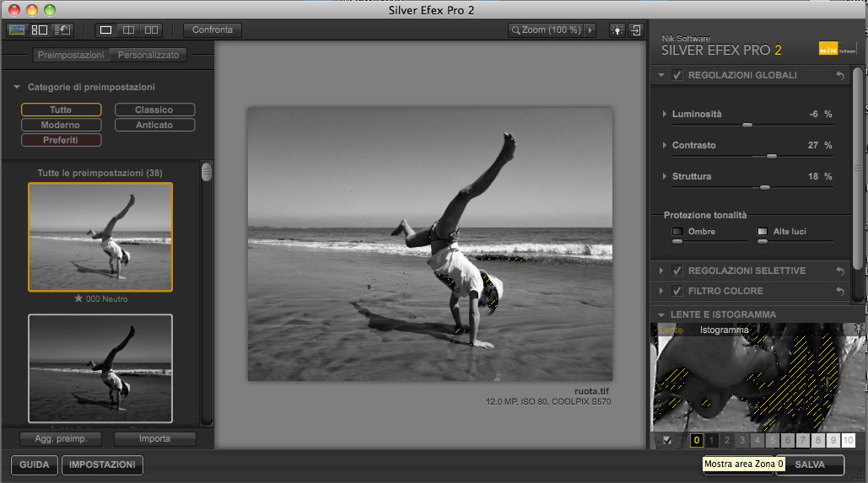Switch to the Personalizzato tab

tap(148, 55)
